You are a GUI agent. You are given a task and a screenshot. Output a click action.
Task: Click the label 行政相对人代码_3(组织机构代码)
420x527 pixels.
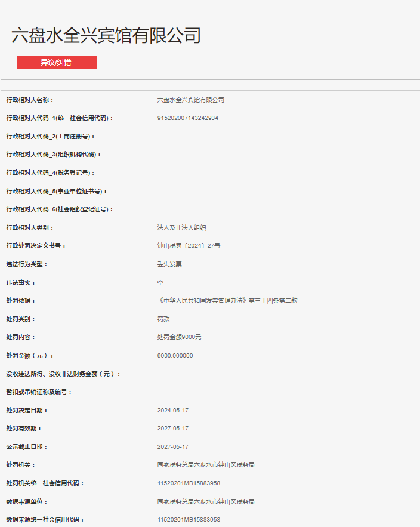click(x=54, y=154)
